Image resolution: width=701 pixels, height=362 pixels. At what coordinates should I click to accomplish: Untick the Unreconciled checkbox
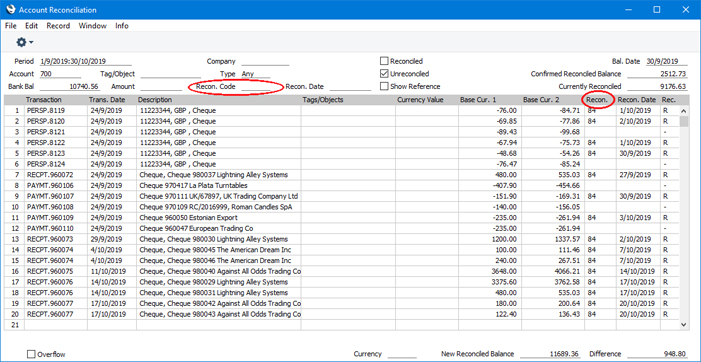pyautogui.click(x=384, y=74)
